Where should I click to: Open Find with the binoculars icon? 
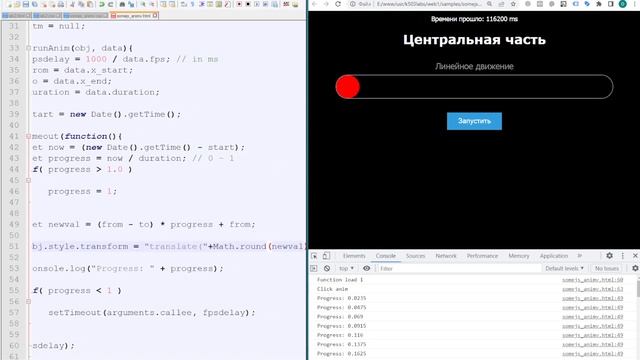tap(122, 4)
